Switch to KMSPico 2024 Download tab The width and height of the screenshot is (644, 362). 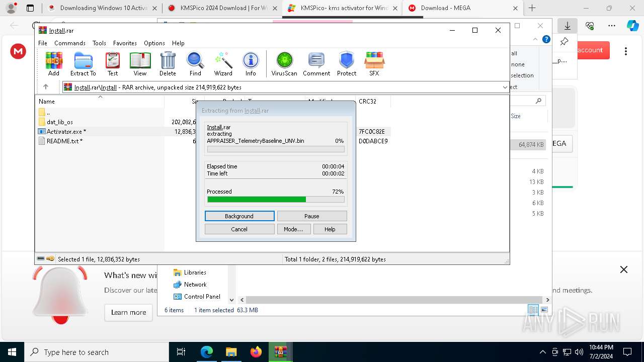(x=222, y=8)
